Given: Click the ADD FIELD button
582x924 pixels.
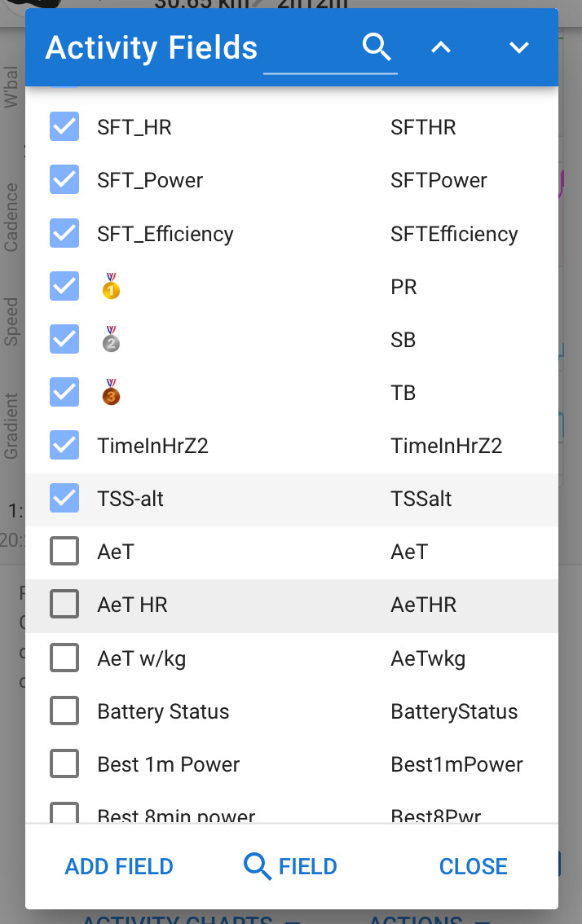Looking at the screenshot, I should point(119,866).
